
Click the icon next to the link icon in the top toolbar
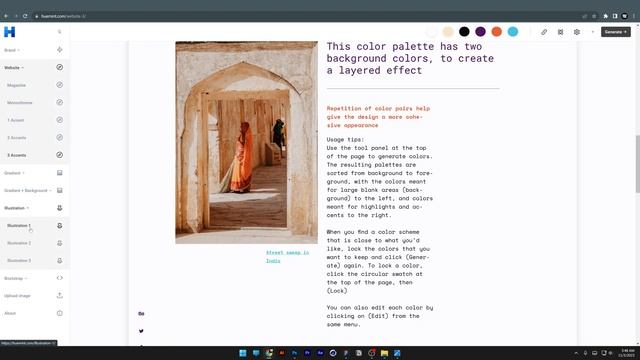tap(560, 32)
